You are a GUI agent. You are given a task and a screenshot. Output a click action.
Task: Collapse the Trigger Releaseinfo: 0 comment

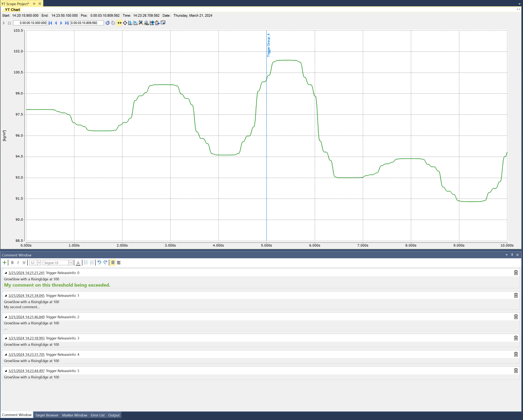click(6, 273)
